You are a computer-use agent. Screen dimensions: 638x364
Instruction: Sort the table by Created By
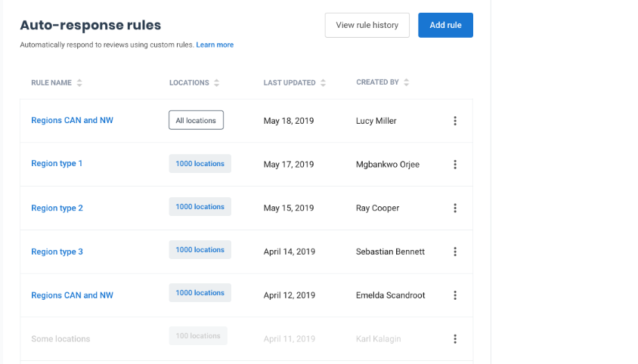pyautogui.click(x=406, y=83)
